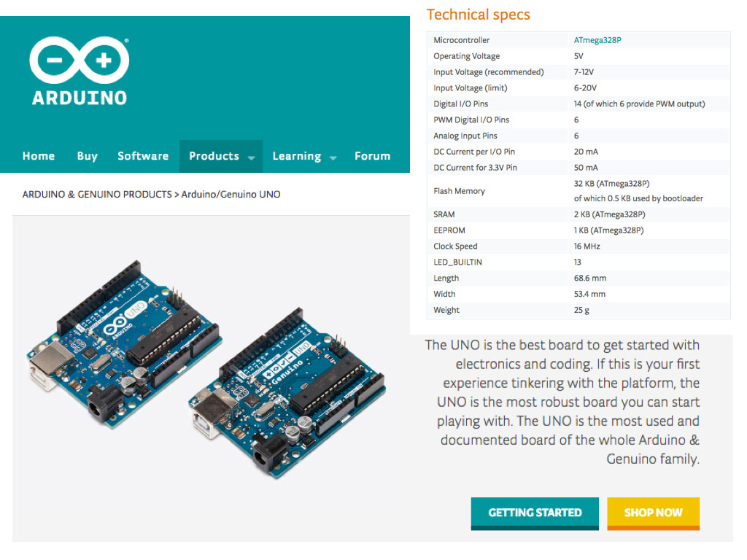Image resolution: width=747 pixels, height=560 pixels.
Task: Select the 6-20V input limit value
Action: 585,88
